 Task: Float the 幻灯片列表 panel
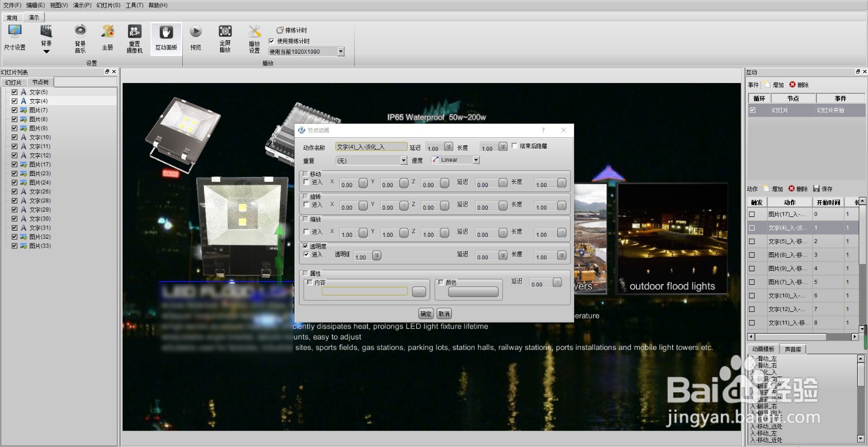click(x=107, y=72)
